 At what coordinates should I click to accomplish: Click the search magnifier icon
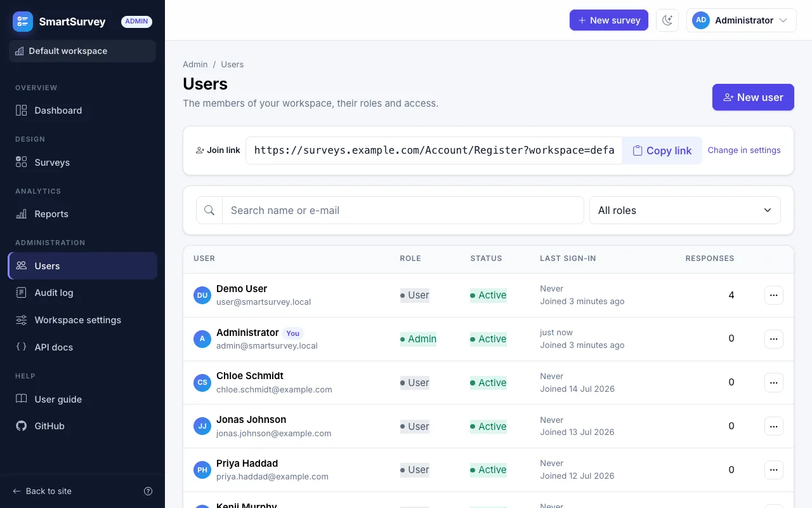point(209,210)
